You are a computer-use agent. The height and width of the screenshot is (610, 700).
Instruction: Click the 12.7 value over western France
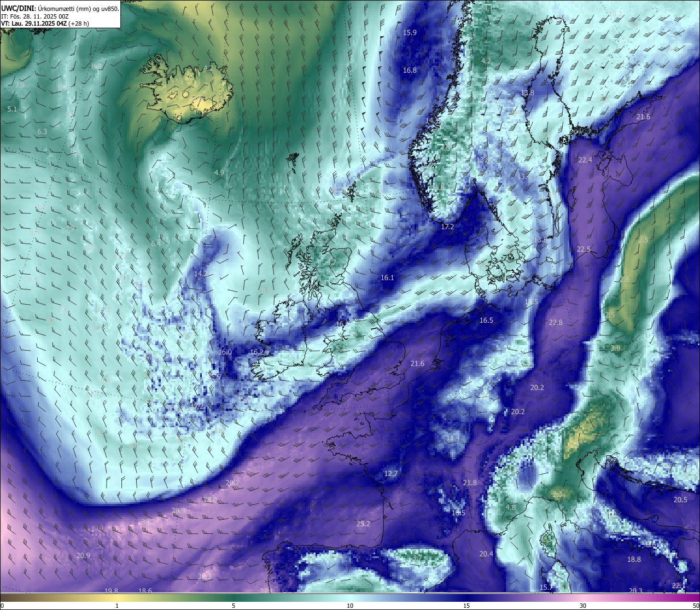[x=390, y=473]
